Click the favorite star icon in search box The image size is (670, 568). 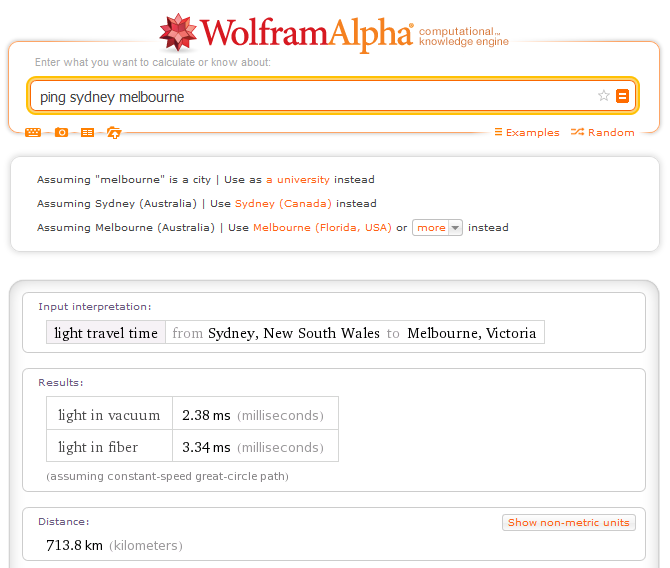coord(603,96)
